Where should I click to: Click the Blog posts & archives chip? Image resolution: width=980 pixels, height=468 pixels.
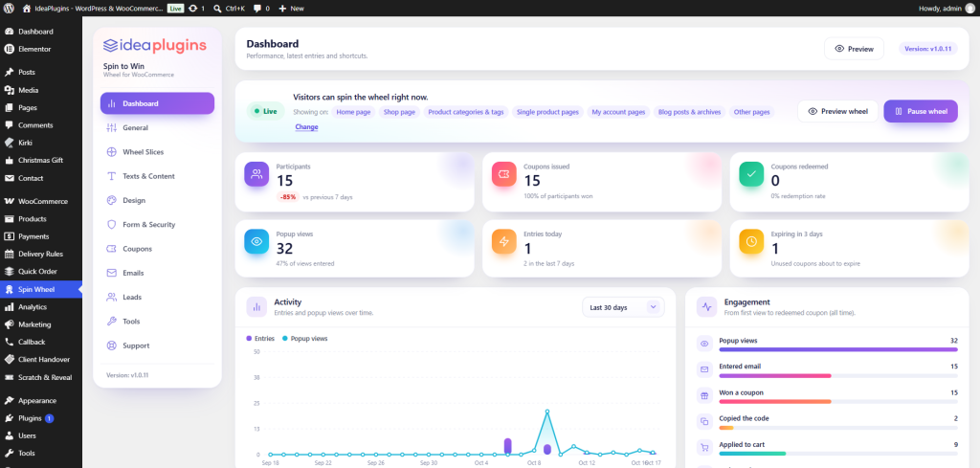click(x=689, y=113)
